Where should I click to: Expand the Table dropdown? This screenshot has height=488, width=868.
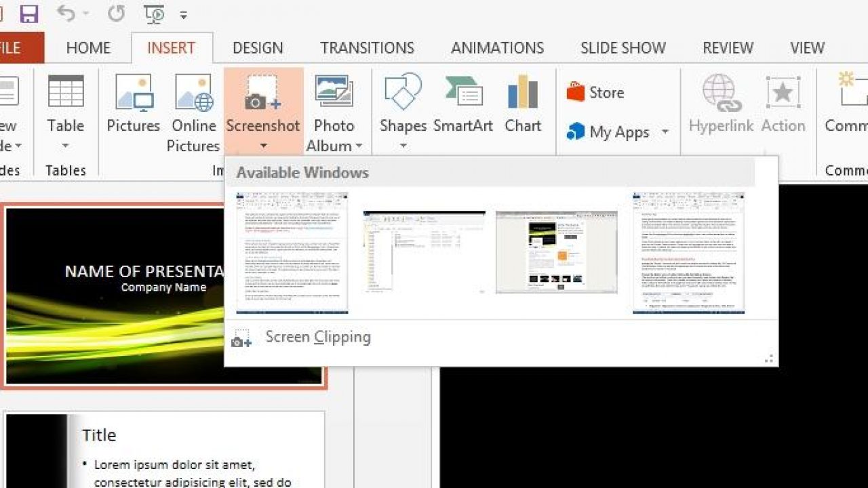pyautogui.click(x=66, y=145)
